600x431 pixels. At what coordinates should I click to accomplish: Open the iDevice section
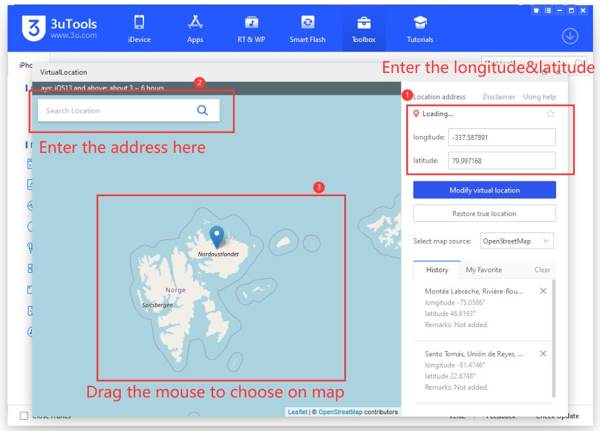[139, 29]
